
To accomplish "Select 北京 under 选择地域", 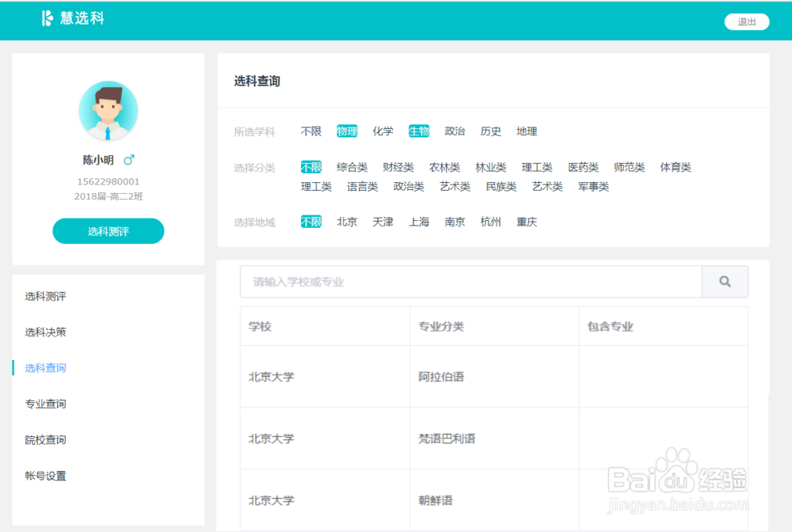I will (346, 222).
